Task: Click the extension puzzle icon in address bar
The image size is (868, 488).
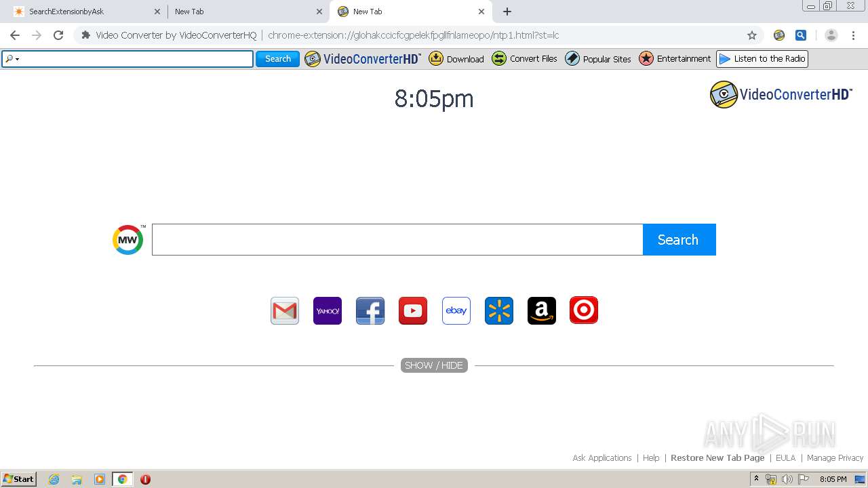Action: (85, 35)
